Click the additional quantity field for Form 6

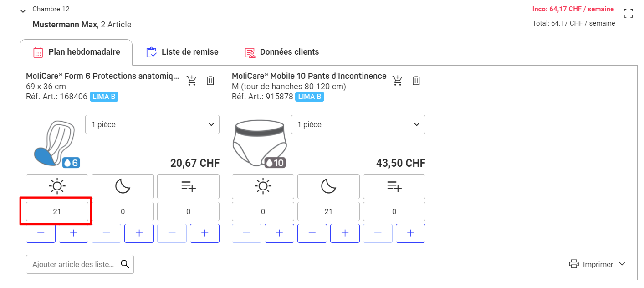click(x=188, y=211)
